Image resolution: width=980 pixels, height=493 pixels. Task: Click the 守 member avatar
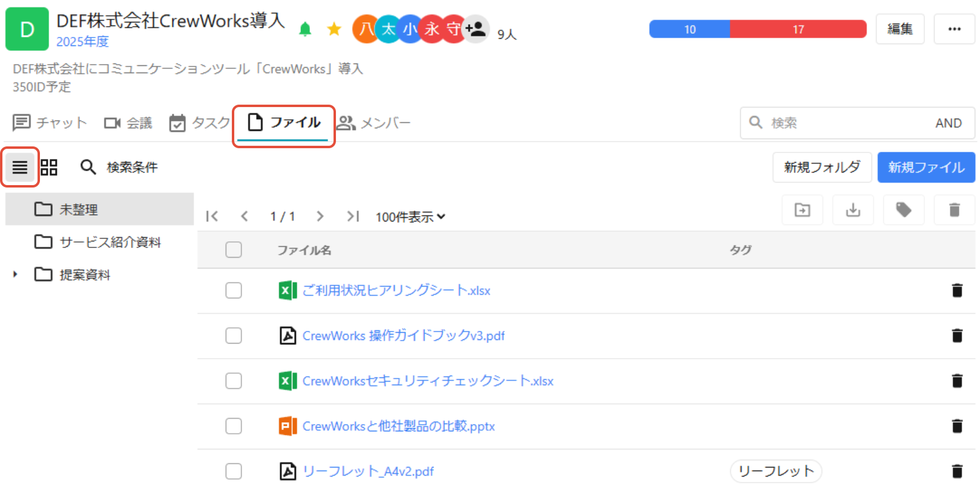click(453, 29)
